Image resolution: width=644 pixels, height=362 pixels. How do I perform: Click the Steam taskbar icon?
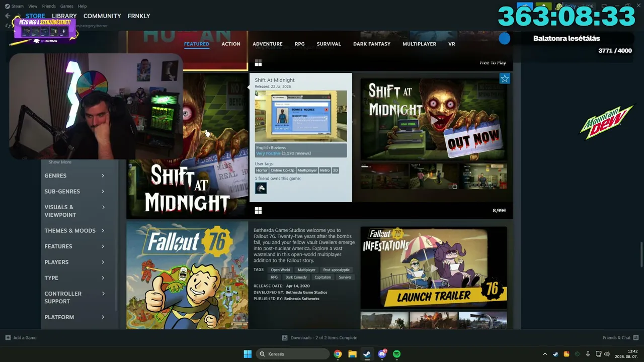pos(367,354)
